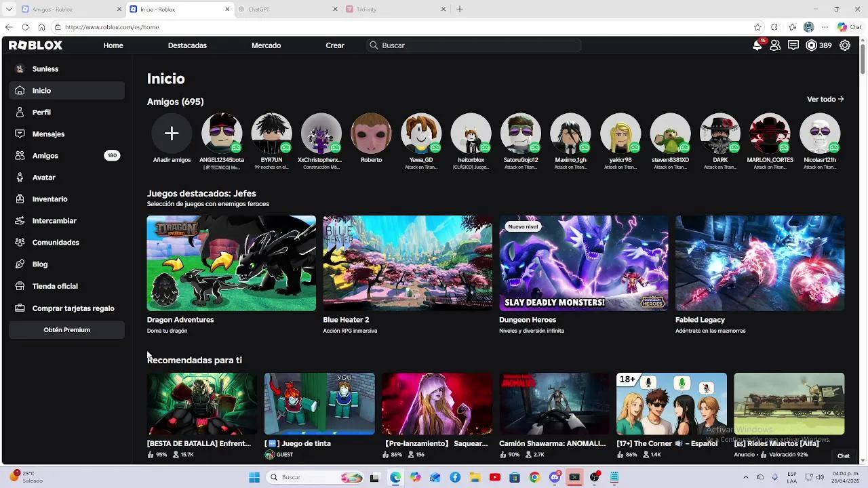Click the page vertical scrollbar
Image resolution: width=868 pixels, height=488 pixels.
tap(863, 58)
